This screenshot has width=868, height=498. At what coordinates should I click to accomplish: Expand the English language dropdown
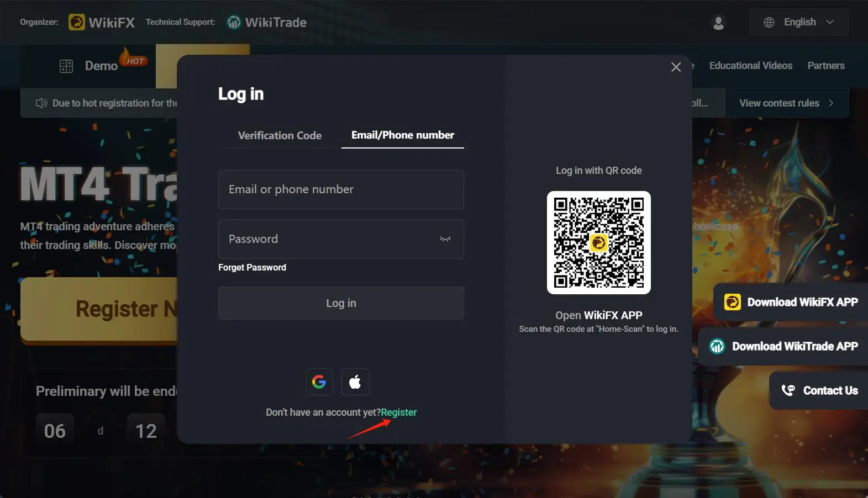pos(799,22)
